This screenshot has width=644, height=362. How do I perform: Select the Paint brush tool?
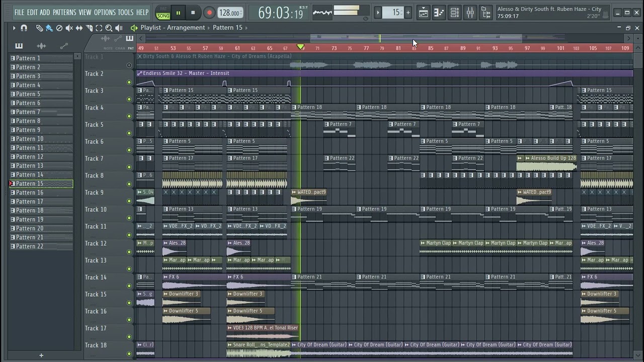pos(49,28)
